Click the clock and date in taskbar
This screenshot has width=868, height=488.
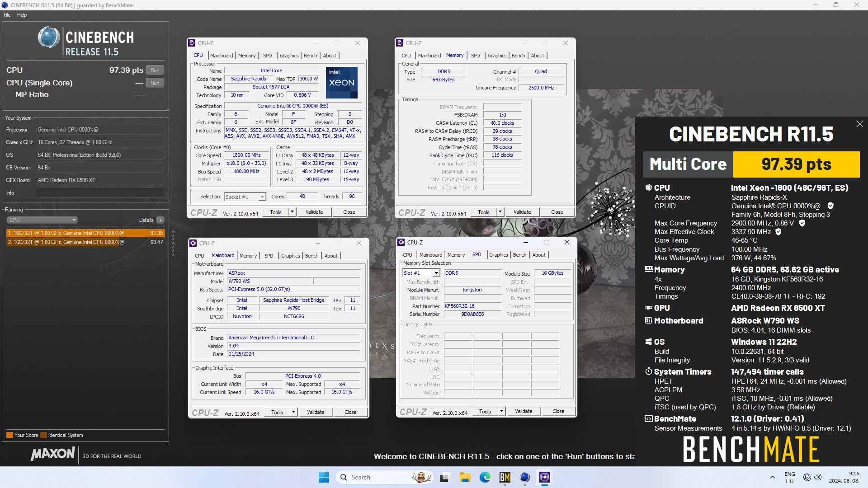[x=844, y=477]
